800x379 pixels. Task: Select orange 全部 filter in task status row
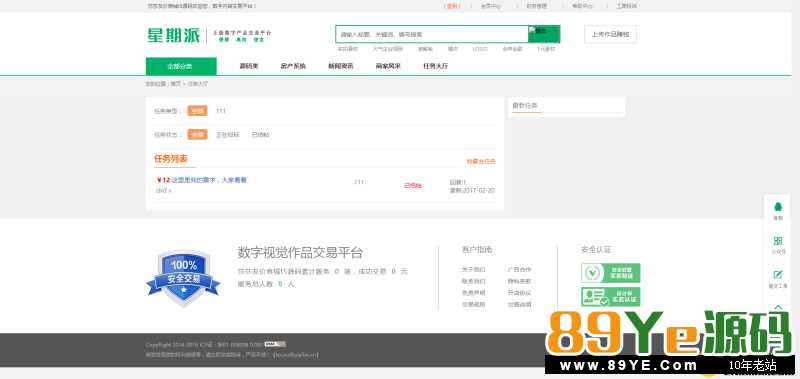click(x=197, y=135)
